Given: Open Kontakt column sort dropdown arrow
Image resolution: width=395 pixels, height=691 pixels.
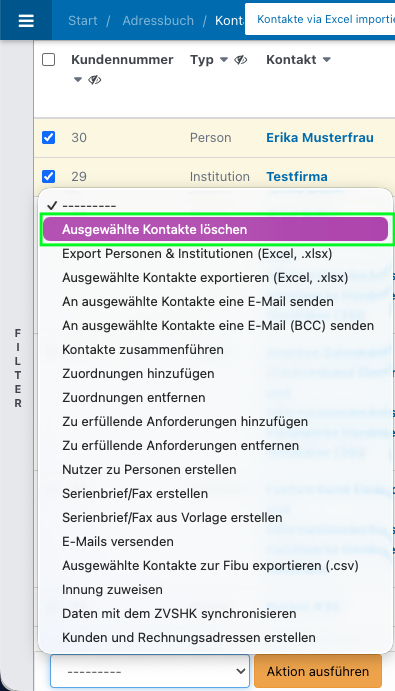Looking at the screenshot, I should pos(327,59).
